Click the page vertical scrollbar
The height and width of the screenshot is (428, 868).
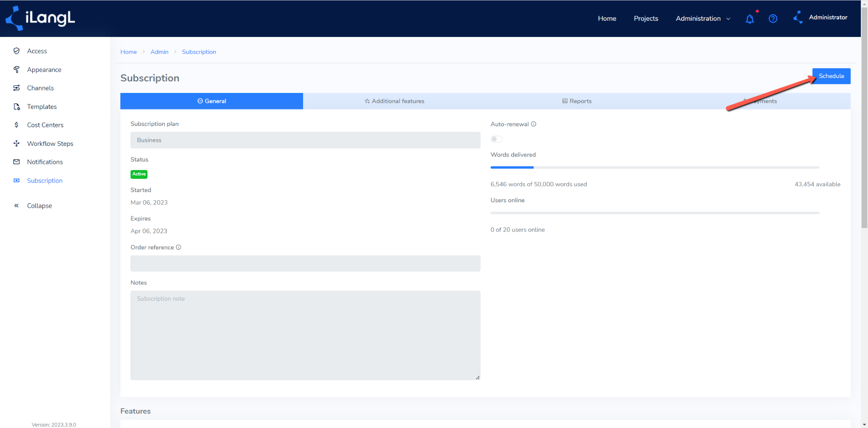[865, 119]
